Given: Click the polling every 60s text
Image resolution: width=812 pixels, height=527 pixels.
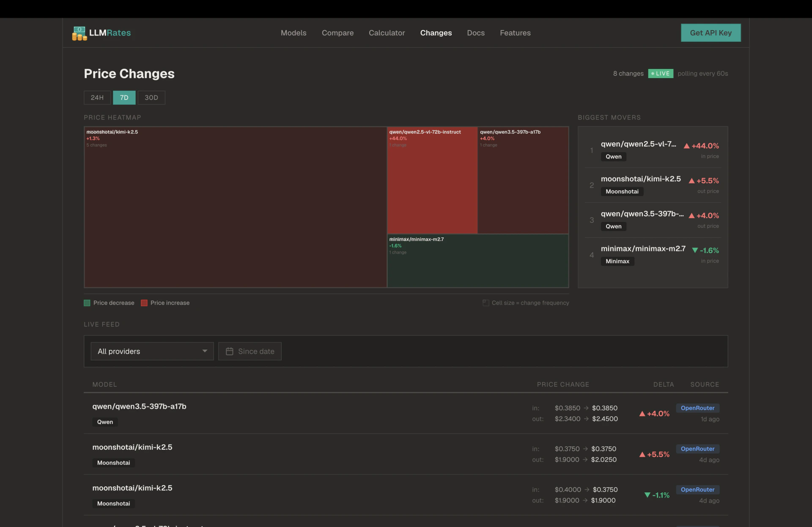Looking at the screenshot, I should point(702,74).
